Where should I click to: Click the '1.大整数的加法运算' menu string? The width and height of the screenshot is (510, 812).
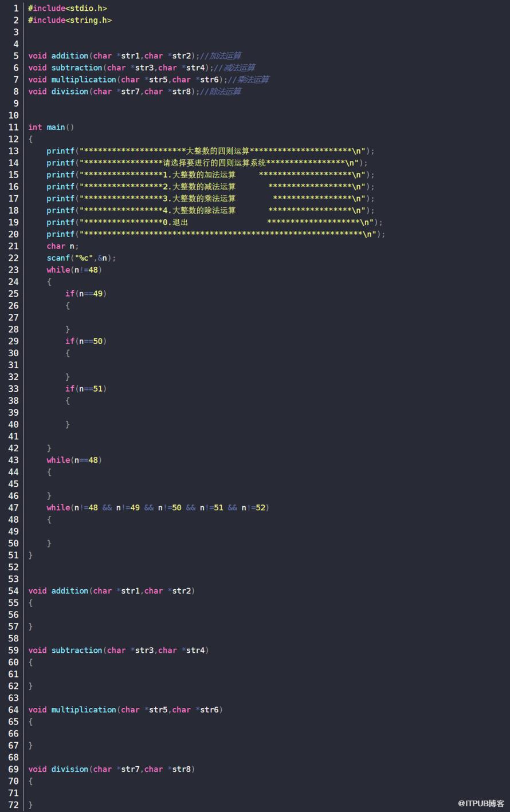coord(199,175)
